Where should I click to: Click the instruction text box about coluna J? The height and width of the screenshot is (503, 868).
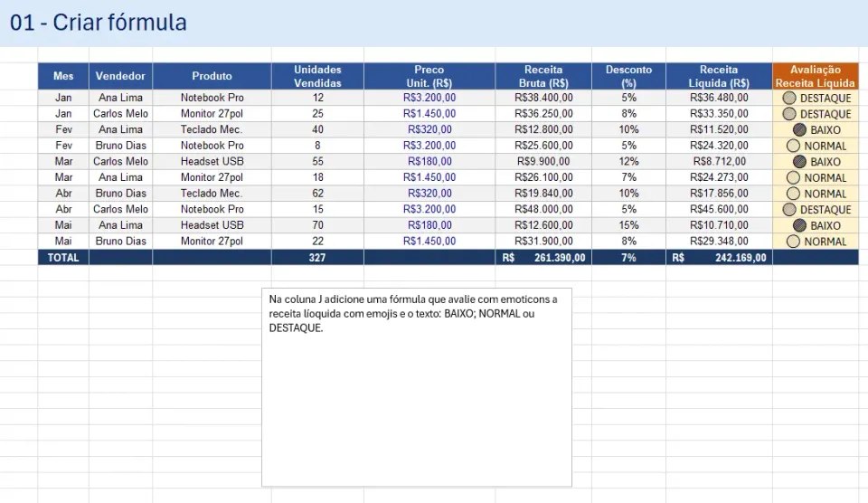point(417,387)
